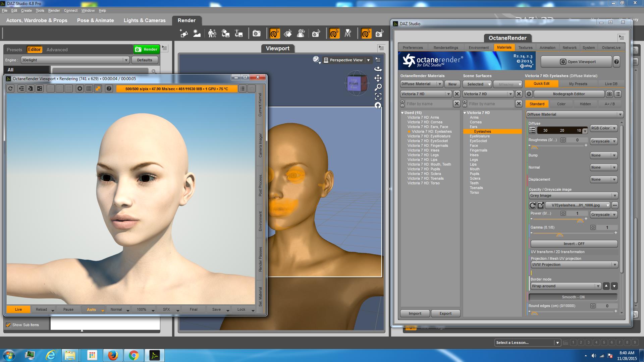Click the camera render icon in toolbar

(x=257, y=34)
